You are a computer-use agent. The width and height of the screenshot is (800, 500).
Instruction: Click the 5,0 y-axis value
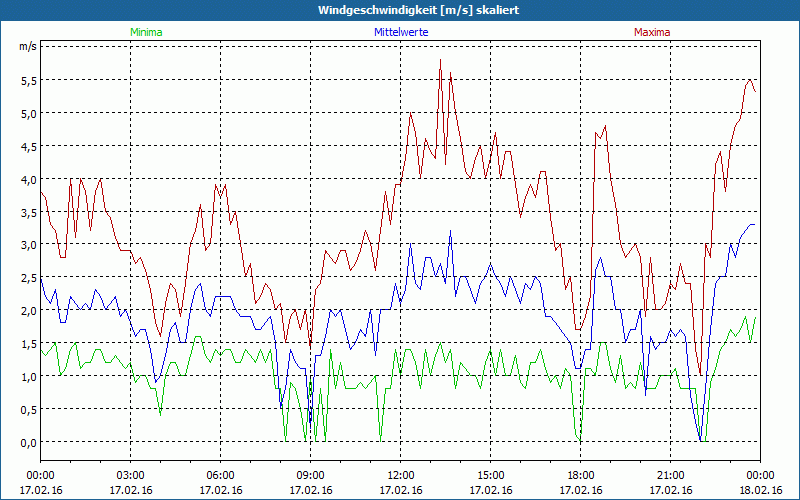pyautogui.click(x=29, y=113)
